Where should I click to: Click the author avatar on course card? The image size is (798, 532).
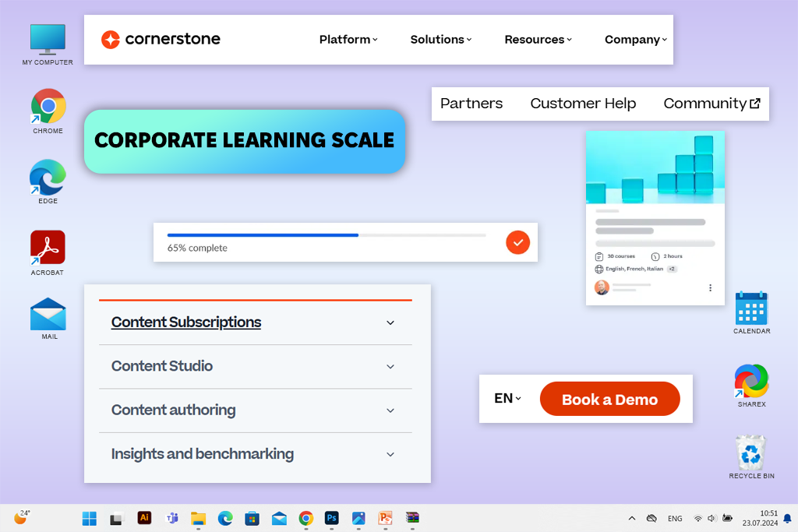(602, 287)
